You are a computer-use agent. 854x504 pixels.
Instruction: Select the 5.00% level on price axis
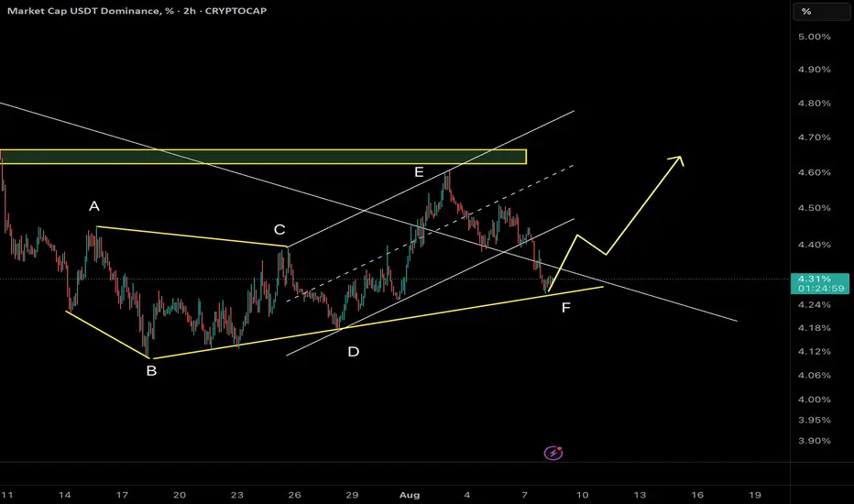click(x=815, y=37)
